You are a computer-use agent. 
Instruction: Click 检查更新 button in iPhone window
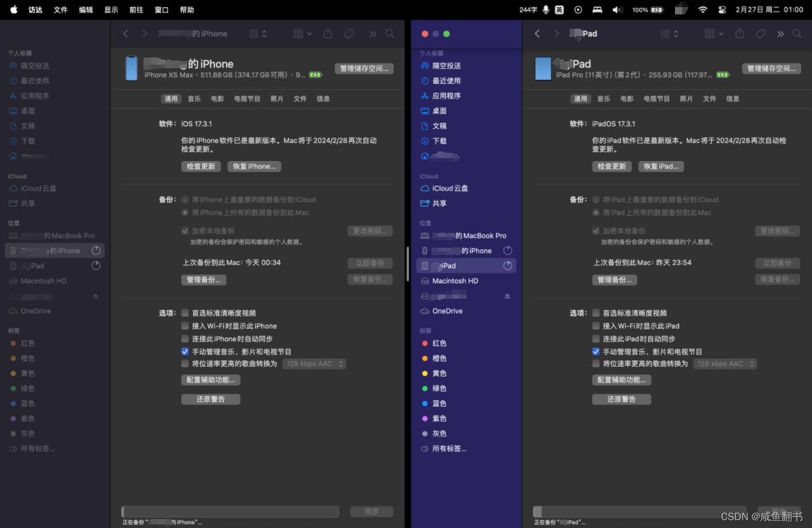[201, 166]
